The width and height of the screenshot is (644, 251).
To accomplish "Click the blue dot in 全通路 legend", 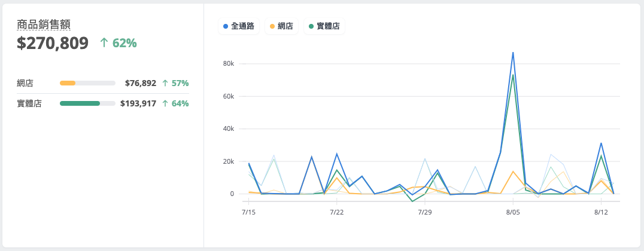I will tap(226, 26).
